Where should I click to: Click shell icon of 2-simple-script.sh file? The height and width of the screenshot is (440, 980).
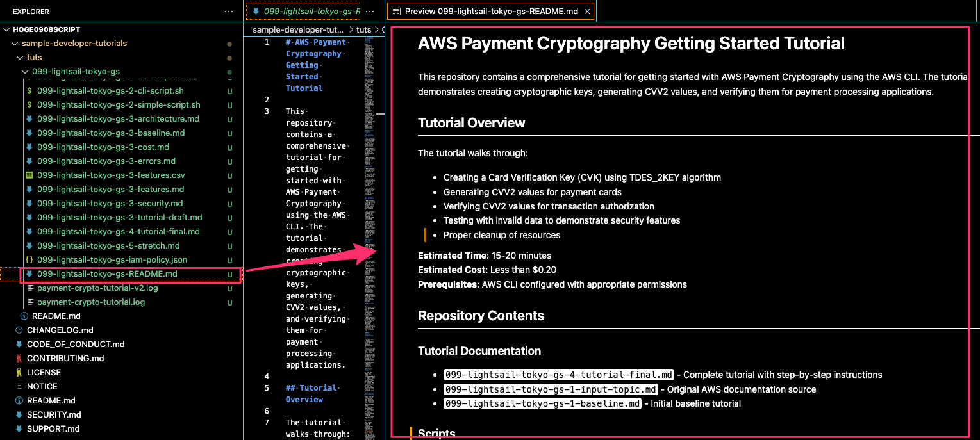[29, 105]
